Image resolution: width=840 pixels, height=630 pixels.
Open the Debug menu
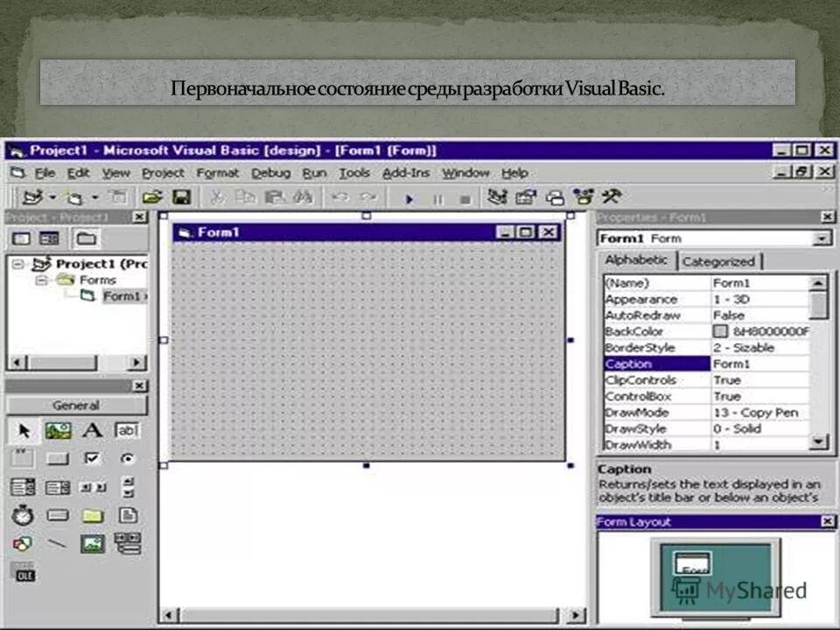pyautogui.click(x=270, y=173)
